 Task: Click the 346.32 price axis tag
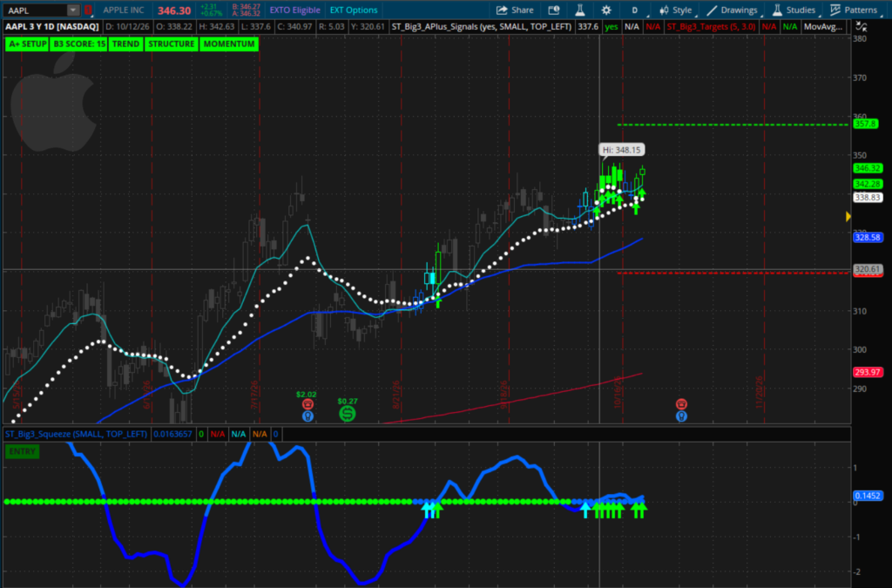[x=868, y=168]
